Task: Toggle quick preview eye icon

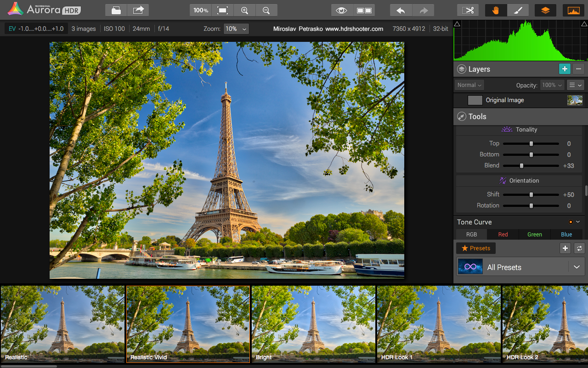Action: (x=342, y=10)
